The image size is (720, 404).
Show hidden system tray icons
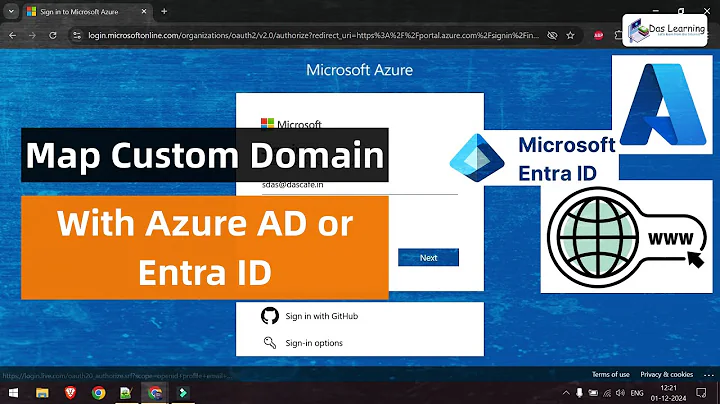[x=566, y=393]
